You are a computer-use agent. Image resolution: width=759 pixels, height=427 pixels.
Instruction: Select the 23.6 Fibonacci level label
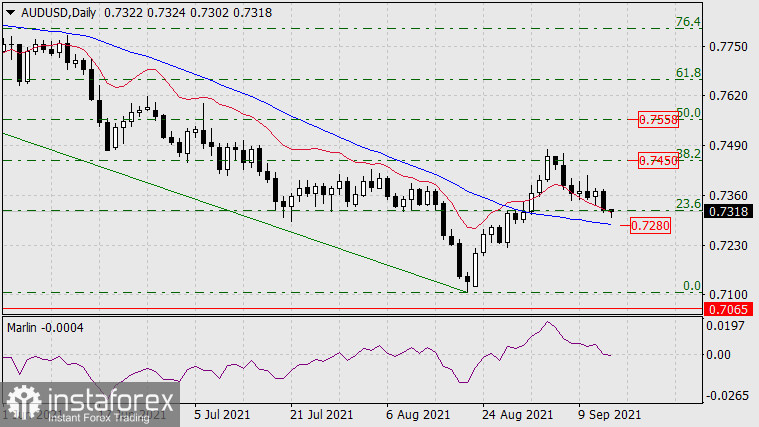688,204
